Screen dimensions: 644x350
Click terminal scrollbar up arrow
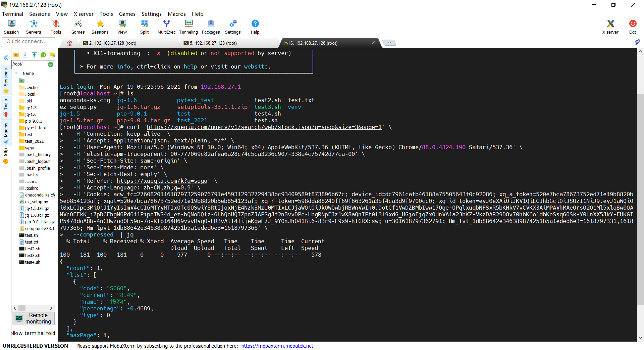point(640,52)
